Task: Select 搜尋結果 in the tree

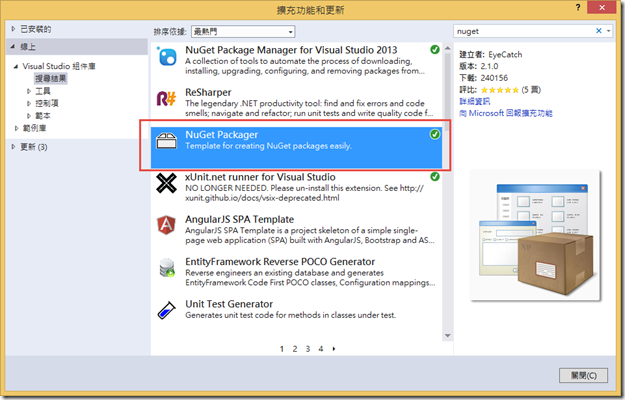Action: [x=51, y=78]
